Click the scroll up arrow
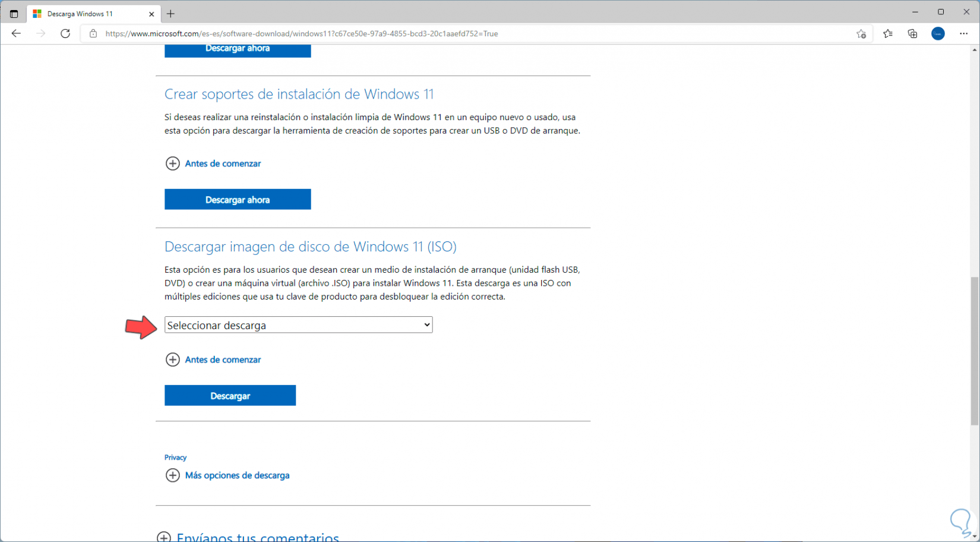Viewport: 980px width, 542px height. [x=974, y=51]
